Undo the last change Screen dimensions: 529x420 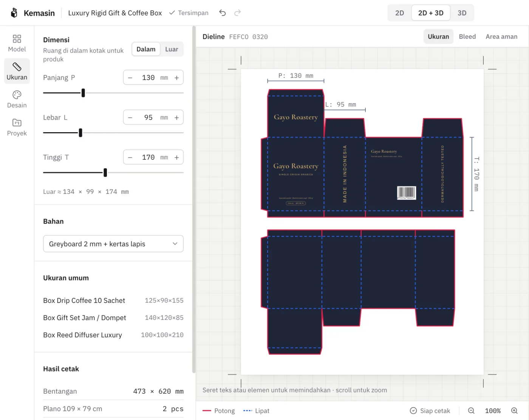pyautogui.click(x=223, y=13)
